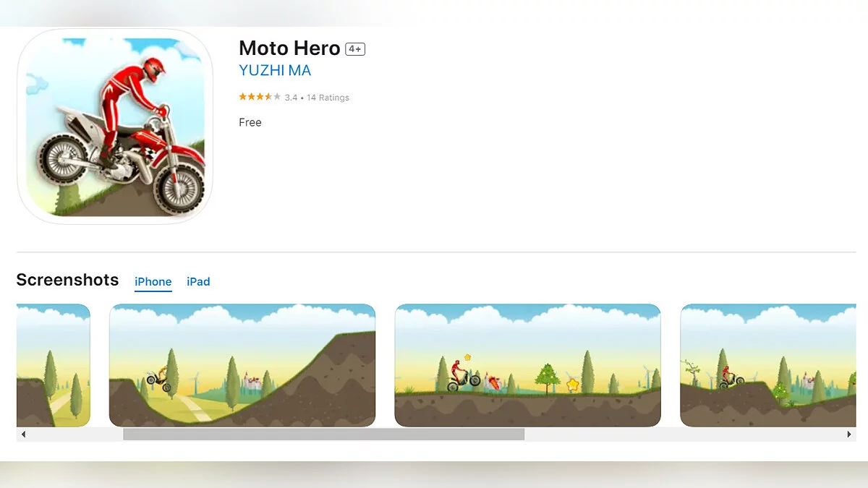Click the Free price label

click(250, 122)
